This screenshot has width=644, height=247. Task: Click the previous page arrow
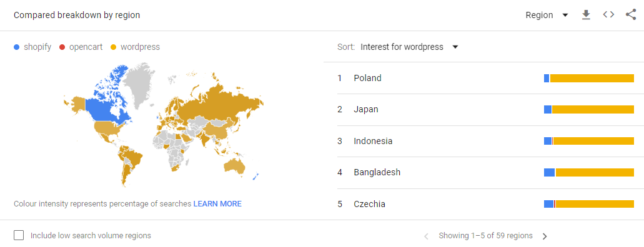426,236
